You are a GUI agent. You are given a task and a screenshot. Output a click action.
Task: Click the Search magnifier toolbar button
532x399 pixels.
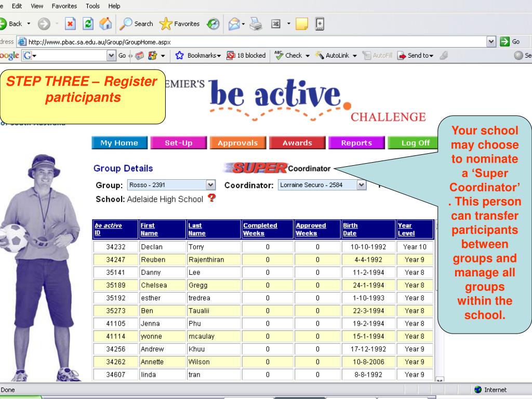pyautogui.click(x=136, y=23)
